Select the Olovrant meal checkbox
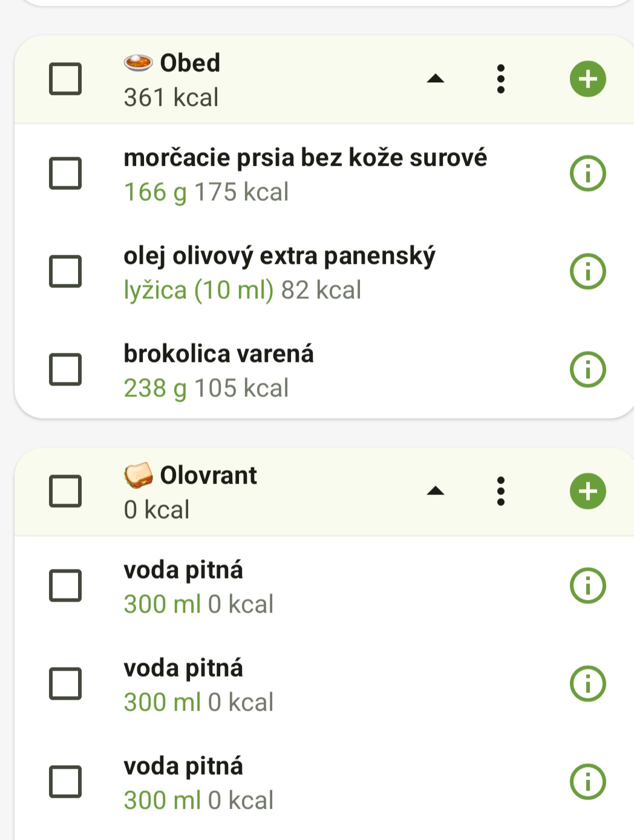This screenshot has height=840, width=634. 65,491
